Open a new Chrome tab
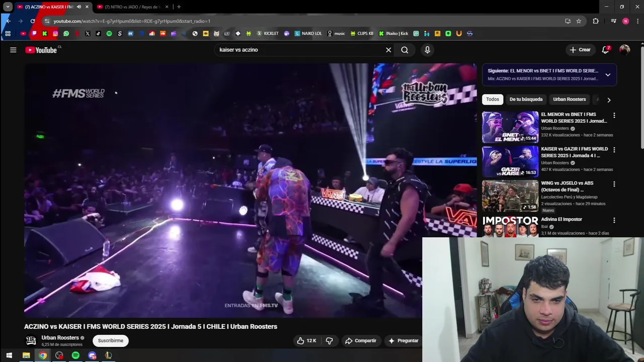The height and width of the screenshot is (362, 644). point(179,7)
